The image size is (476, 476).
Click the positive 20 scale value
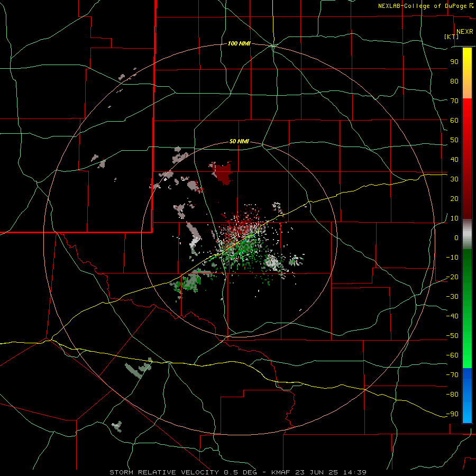tap(454, 199)
